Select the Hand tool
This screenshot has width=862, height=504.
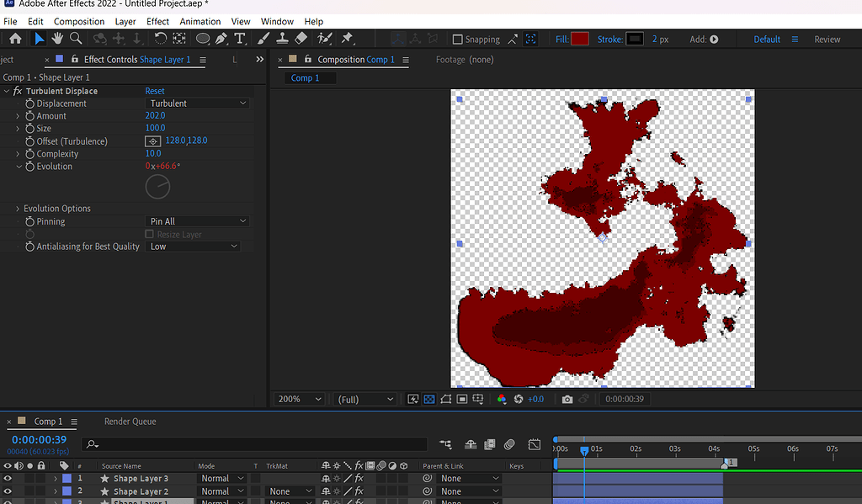tap(56, 38)
